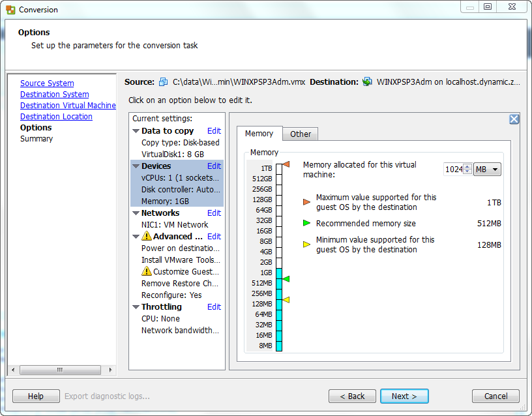Image resolution: width=532 pixels, height=416 pixels.
Task: Select the VirtualDisk1: 8 GB row
Action: pos(173,155)
